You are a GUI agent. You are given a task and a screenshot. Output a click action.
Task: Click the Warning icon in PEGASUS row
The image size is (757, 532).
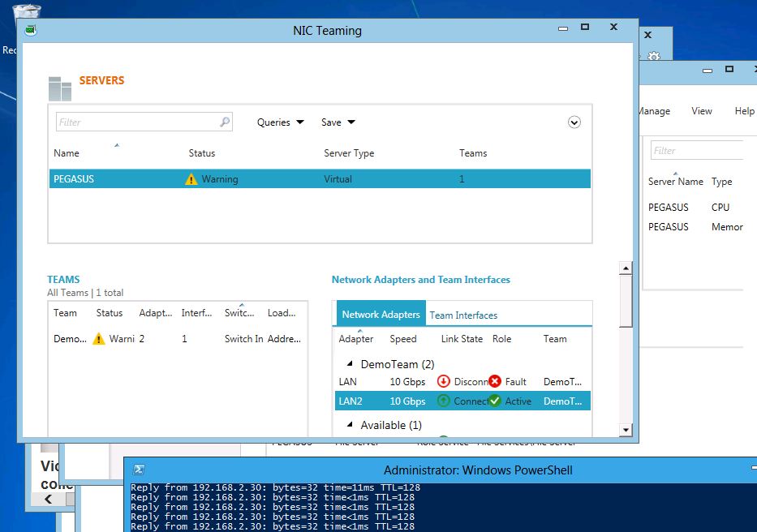(191, 179)
